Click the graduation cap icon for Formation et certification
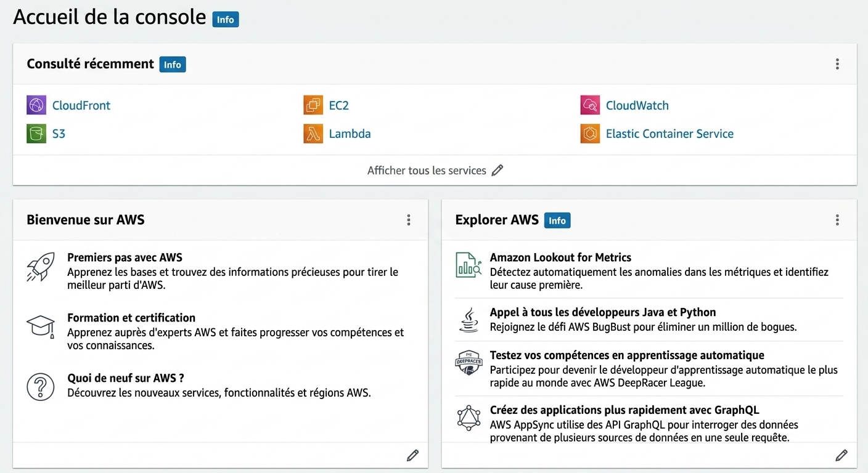The image size is (868, 473). pos(41,326)
